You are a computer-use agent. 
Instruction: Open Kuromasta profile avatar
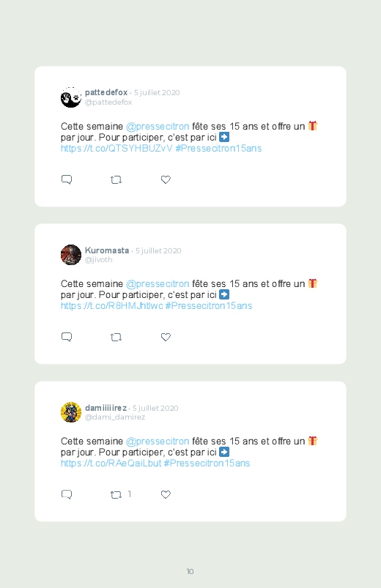pos(71,255)
